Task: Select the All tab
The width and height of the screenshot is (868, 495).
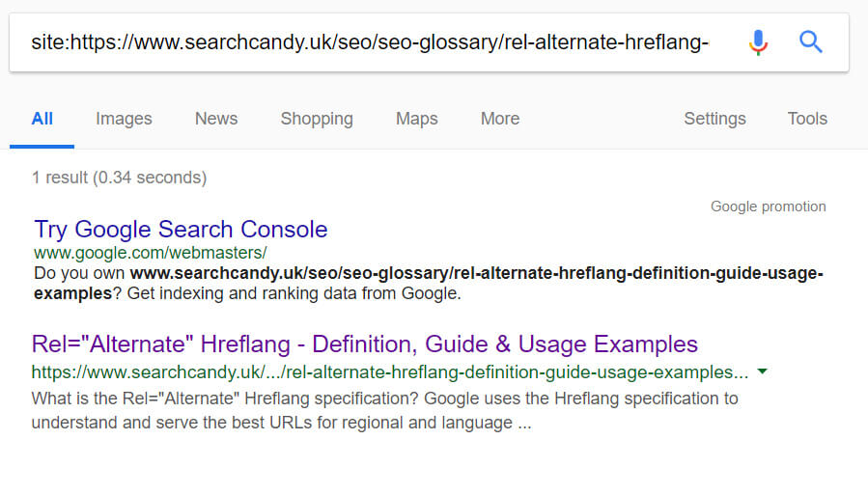Action: tap(42, 119)
